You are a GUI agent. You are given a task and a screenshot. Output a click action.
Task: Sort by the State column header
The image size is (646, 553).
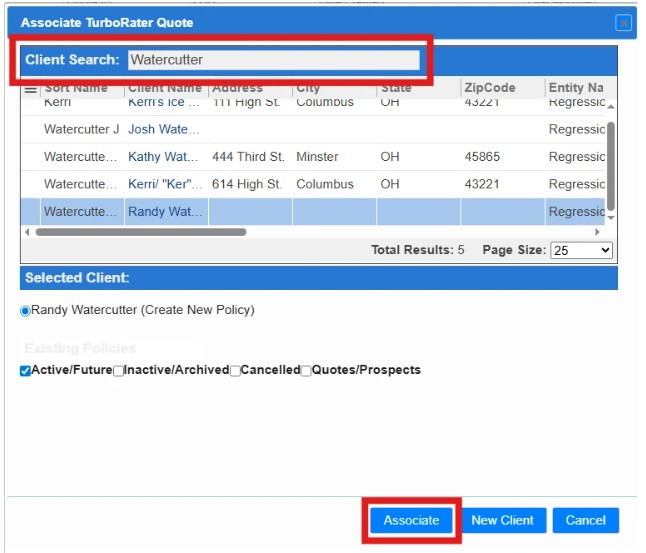point(396,88)
